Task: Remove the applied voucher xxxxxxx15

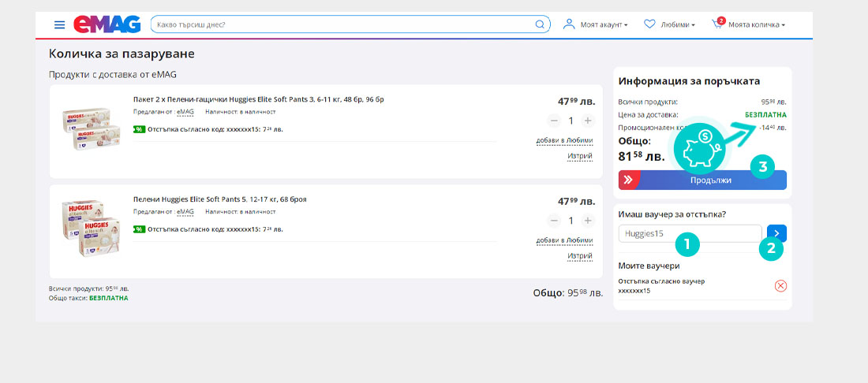Action: click(780, 286)
